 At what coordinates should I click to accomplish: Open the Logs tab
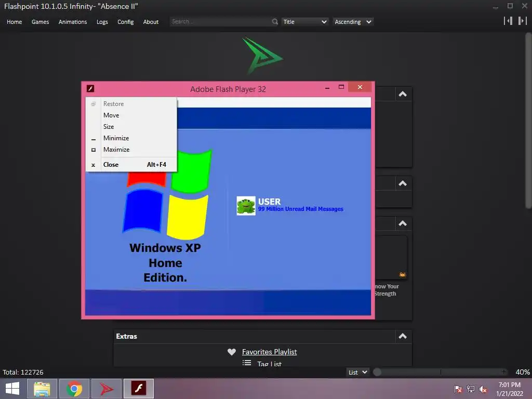(x=102, y=22)
